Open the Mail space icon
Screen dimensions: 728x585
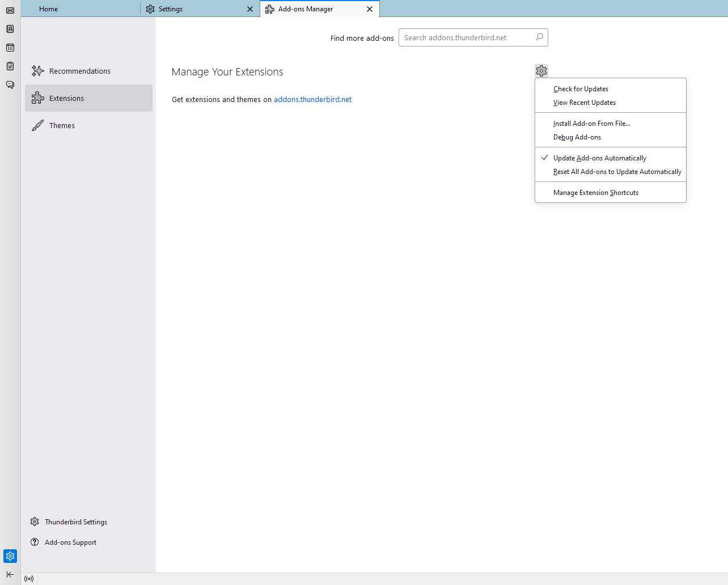click(x=10, y=10)
